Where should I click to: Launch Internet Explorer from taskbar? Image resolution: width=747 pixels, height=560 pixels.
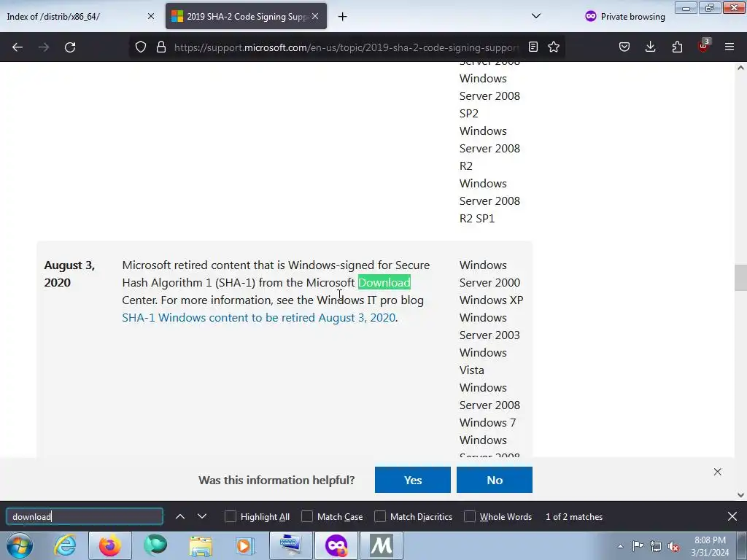65,545
